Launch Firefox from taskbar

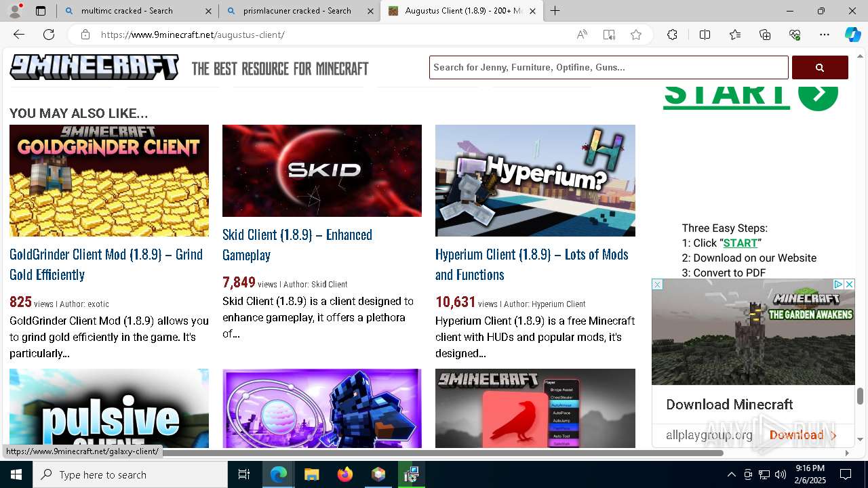(x=345, y=474)
